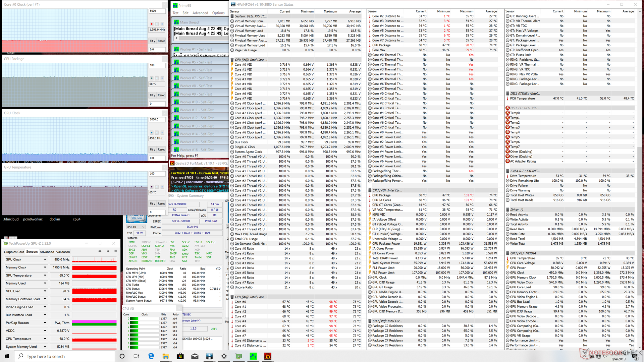Screen dimensions: 644x362
Task: Open Memory Clock sensor dropdown
Action: coord(45,267)
